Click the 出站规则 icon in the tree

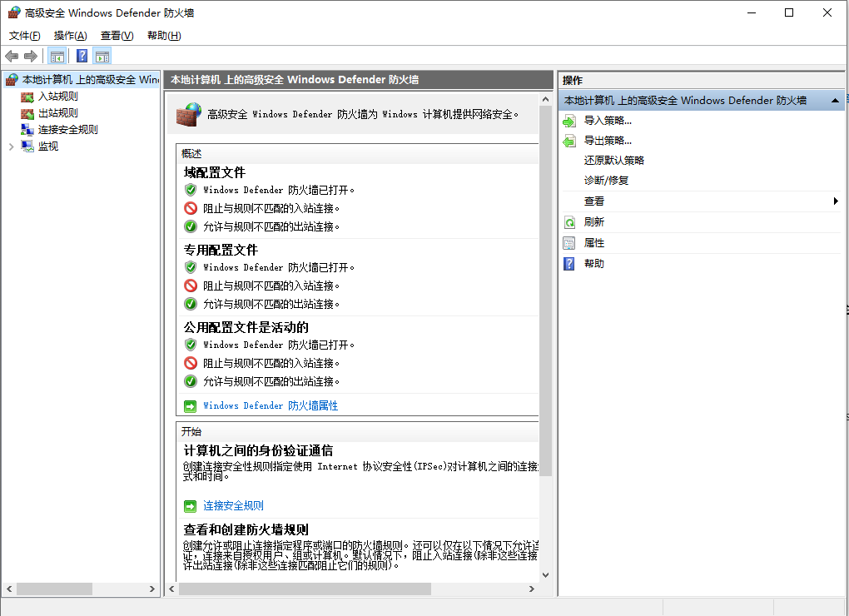pyautogui.click(x=27, y=114)
